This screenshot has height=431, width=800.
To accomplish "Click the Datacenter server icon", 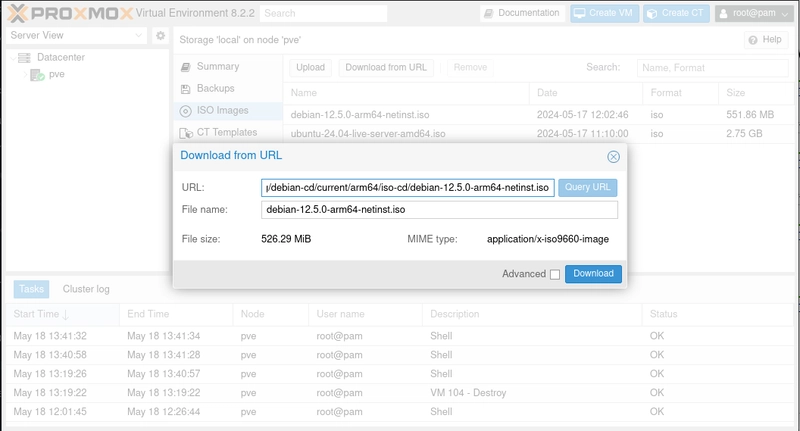I will (24, 58).
